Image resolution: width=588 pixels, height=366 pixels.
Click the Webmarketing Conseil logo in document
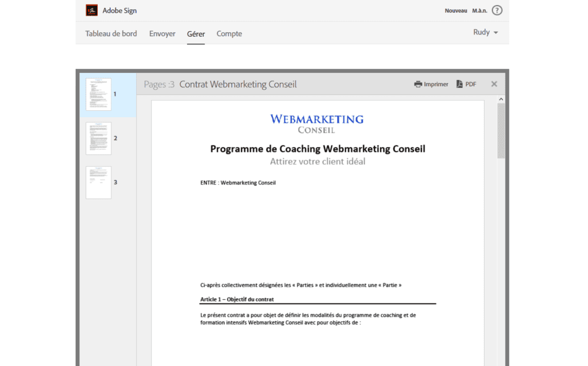(x=317, y=124)
